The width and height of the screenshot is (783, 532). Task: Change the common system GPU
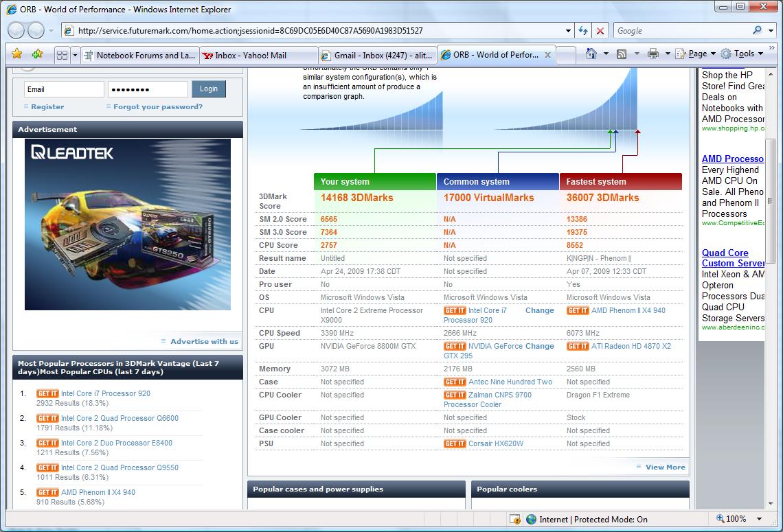[540, 347]
